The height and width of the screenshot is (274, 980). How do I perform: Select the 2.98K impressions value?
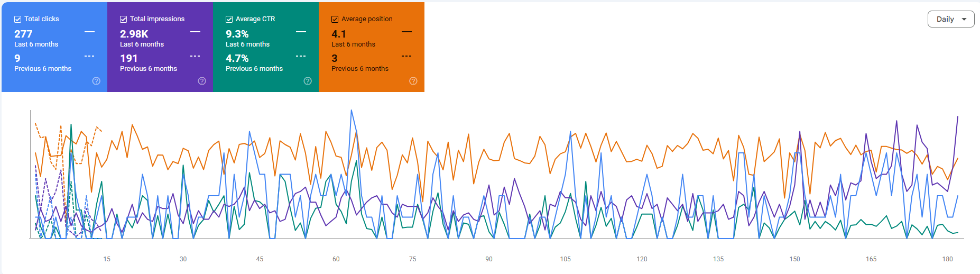point(134,34)
